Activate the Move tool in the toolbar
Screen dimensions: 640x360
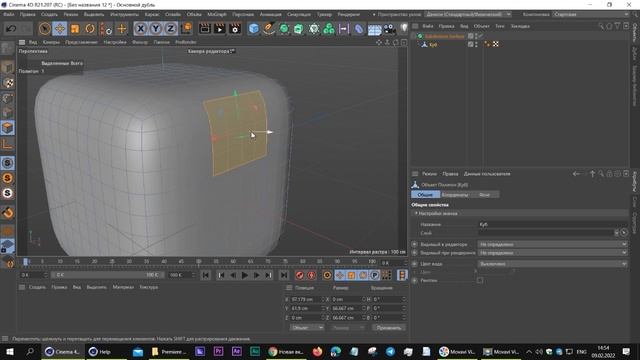click(60, 29)
